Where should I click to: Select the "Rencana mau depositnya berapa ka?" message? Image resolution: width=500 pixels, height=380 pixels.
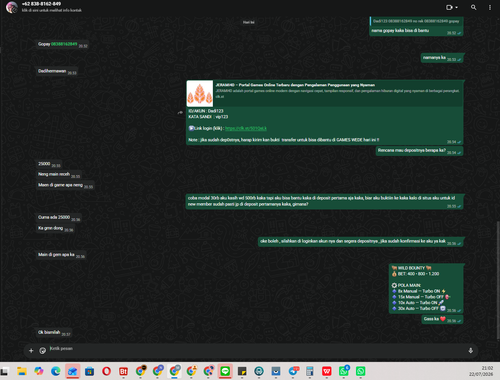click(420, 151)
